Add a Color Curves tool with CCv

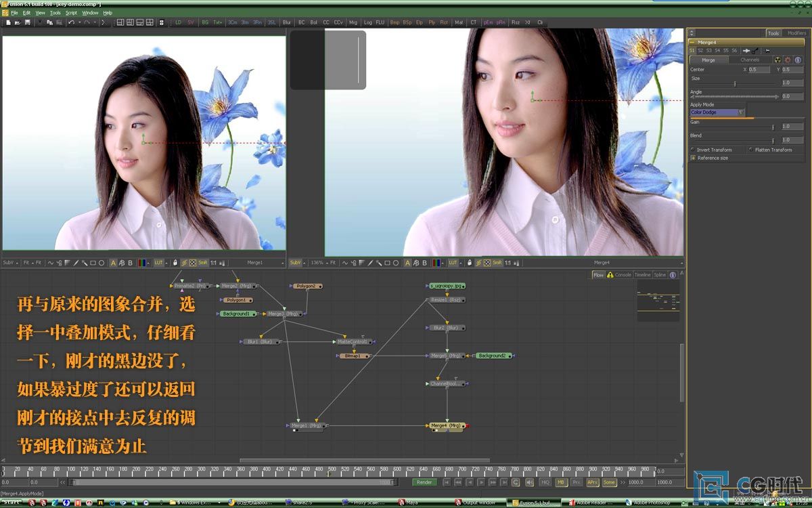point(338,22)
